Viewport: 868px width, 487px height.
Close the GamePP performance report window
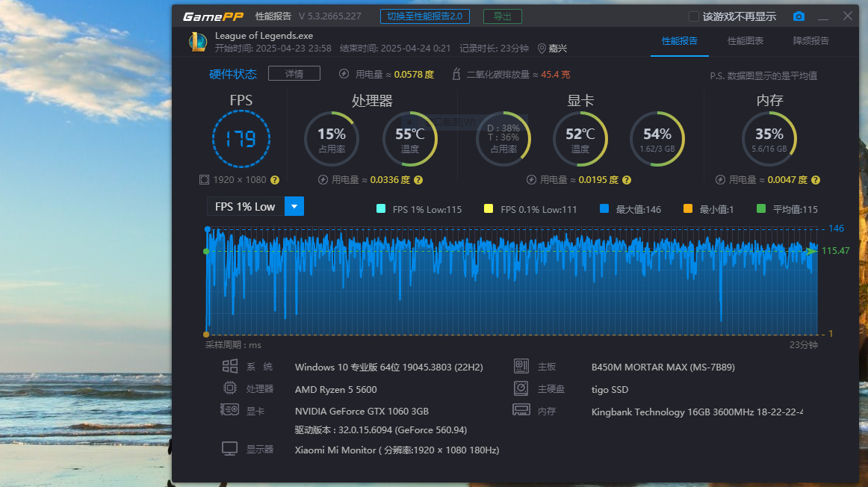pos(848,16)
